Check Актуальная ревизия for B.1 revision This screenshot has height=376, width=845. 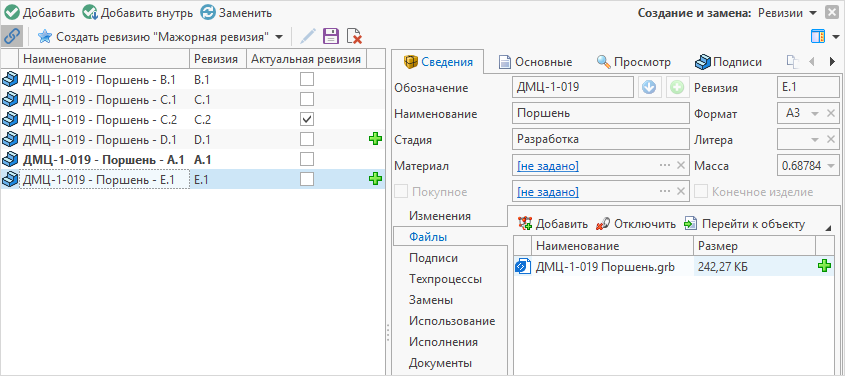307,80
